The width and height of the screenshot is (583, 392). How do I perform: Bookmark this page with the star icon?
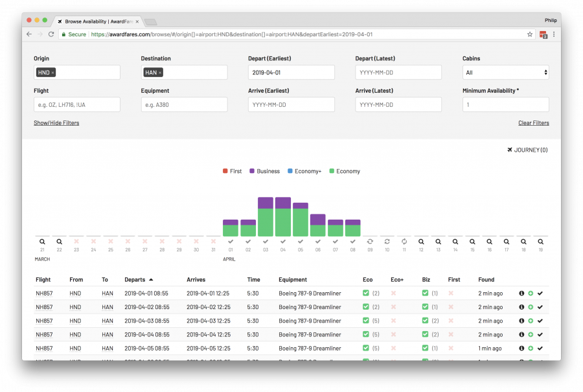pyautogui.click(x=529, y=34)
